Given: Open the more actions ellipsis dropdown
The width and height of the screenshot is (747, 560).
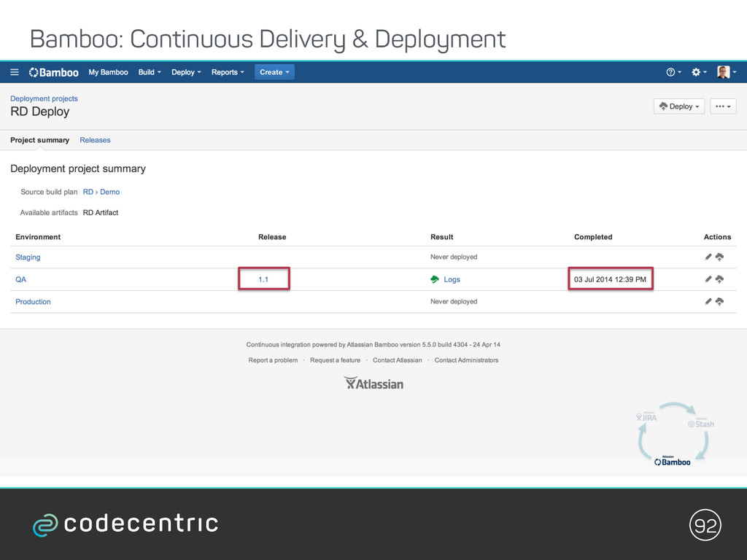Looking at the screenshot, I should point(723,106).
